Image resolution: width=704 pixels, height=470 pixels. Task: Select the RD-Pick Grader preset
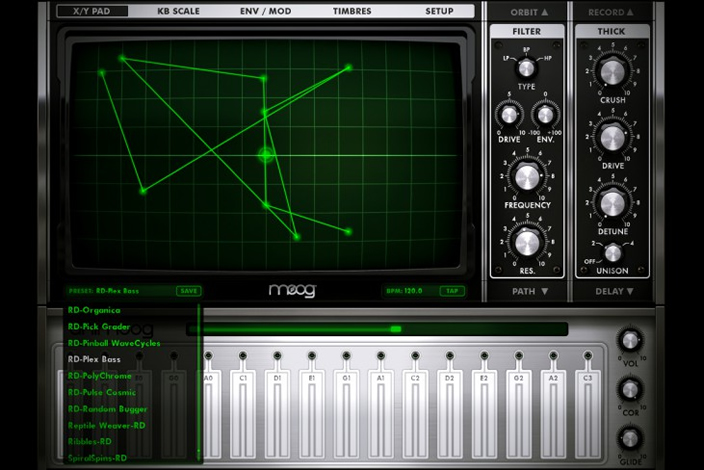[99, 326]
